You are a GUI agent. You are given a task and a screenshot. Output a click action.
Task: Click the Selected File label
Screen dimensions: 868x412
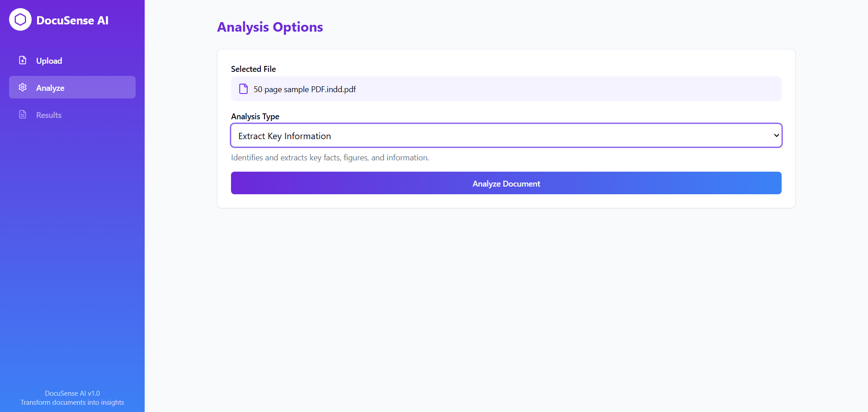253,69
